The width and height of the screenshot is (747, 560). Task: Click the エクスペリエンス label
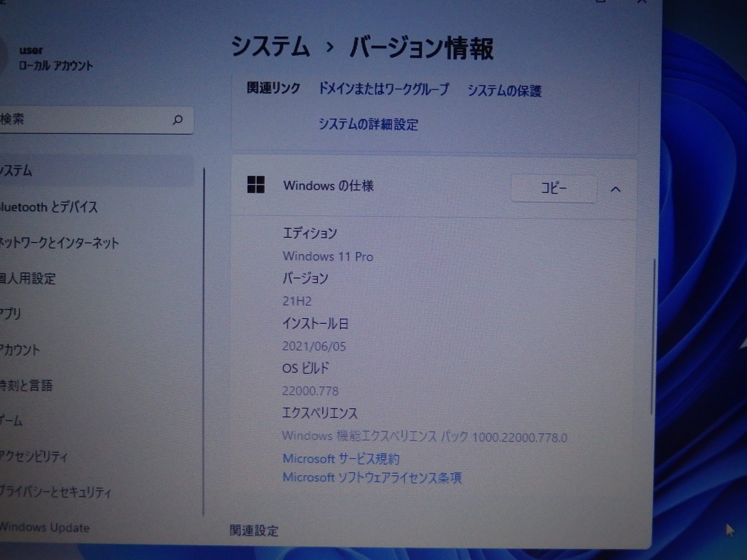pos(320,414)
